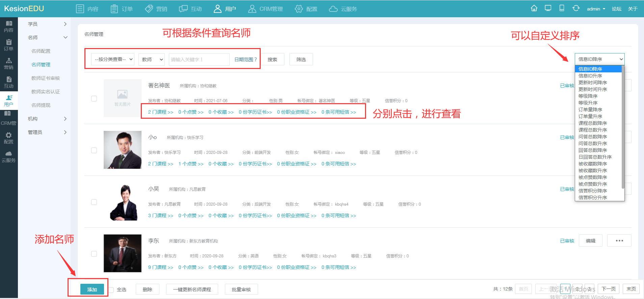Screen dimensions: 644x299
Task: Check the box beside teacher 小吴
Action: 94,202
